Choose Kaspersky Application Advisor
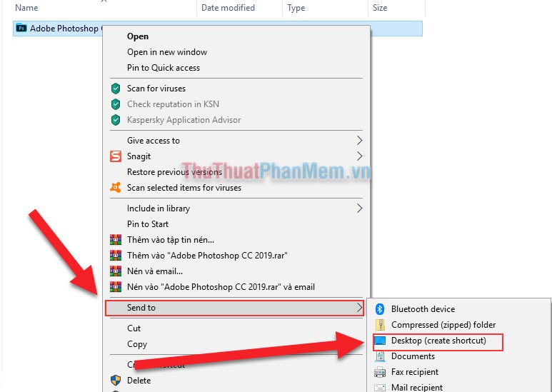552x392 pixels. click(184, 120)
